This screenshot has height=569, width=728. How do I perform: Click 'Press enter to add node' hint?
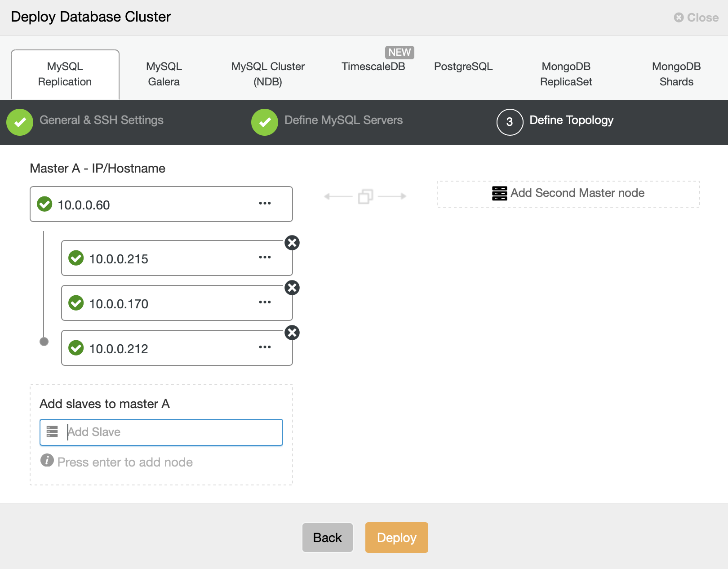(125, 462)
